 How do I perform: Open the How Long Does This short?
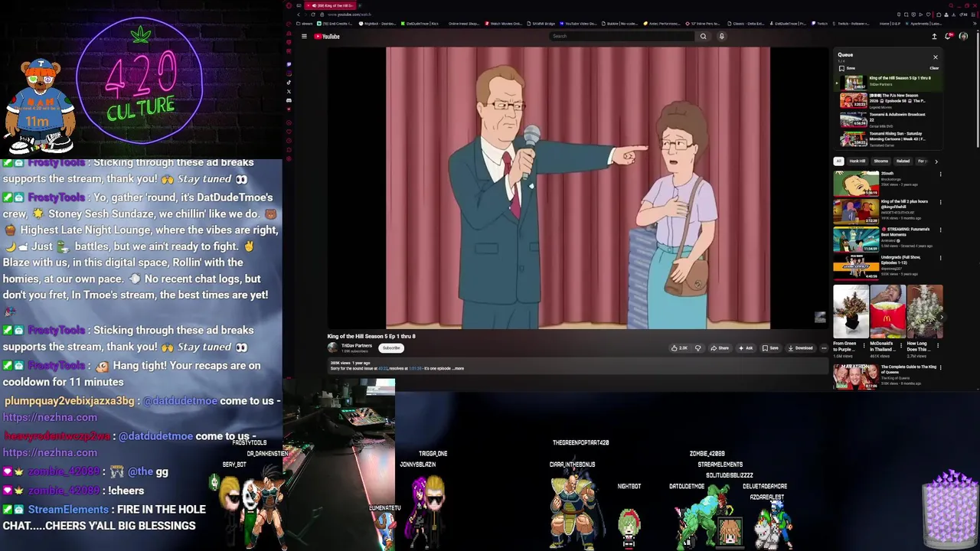[925, 311]
